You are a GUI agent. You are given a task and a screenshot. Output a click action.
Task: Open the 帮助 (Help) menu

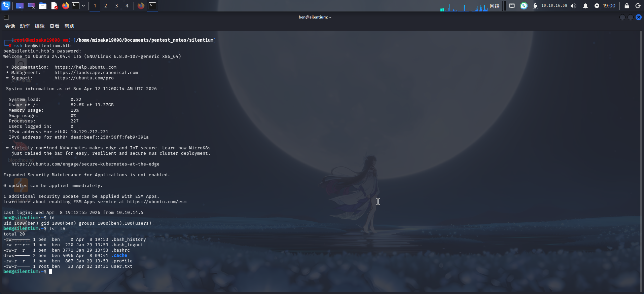click(x=69, y=26)
